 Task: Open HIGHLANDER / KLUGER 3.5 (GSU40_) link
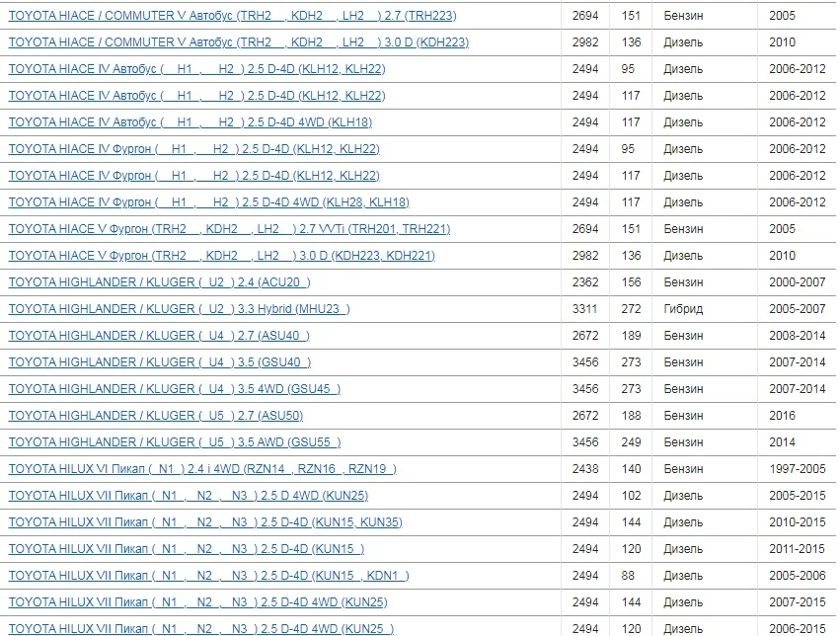(160, 362)
